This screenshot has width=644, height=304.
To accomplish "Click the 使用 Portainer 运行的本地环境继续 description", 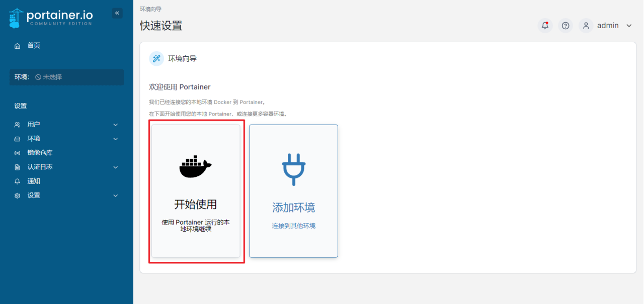I will (196, 226).
